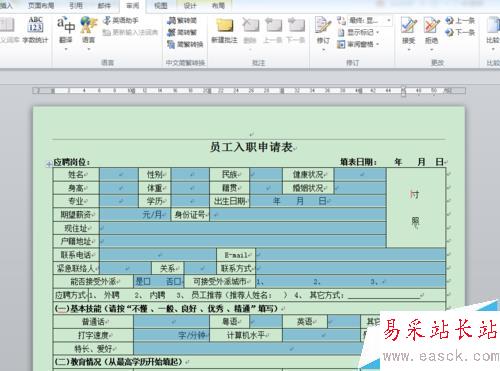Click the 应聘方式 cell
This screenshot has height=371, width=500.
[x=70, y=295]
